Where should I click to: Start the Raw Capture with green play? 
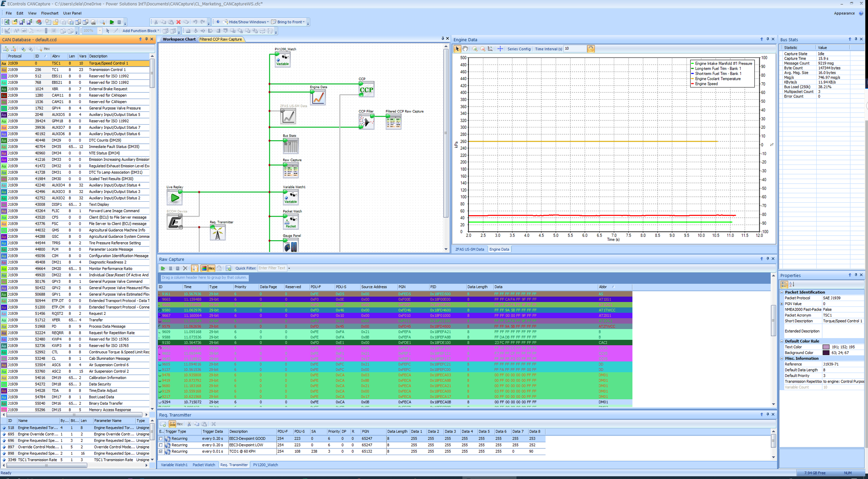[x=163, y=268]
